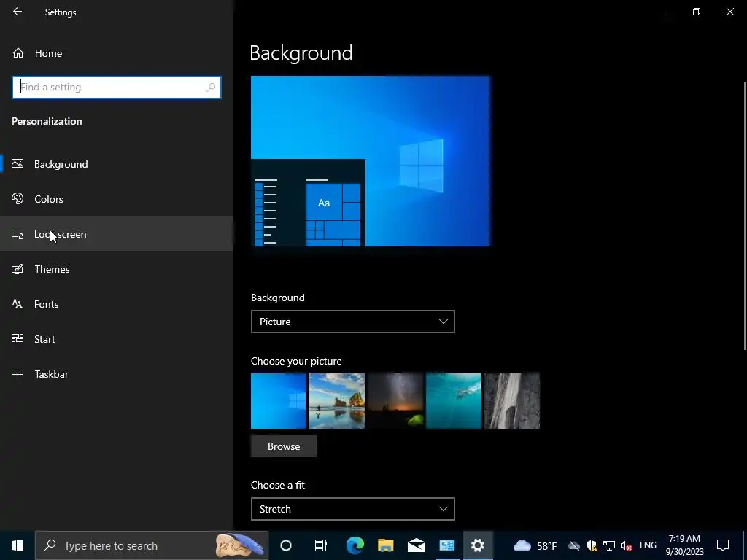Expand the Choose a fit dropdown showing Stretch

coord(353,509)
